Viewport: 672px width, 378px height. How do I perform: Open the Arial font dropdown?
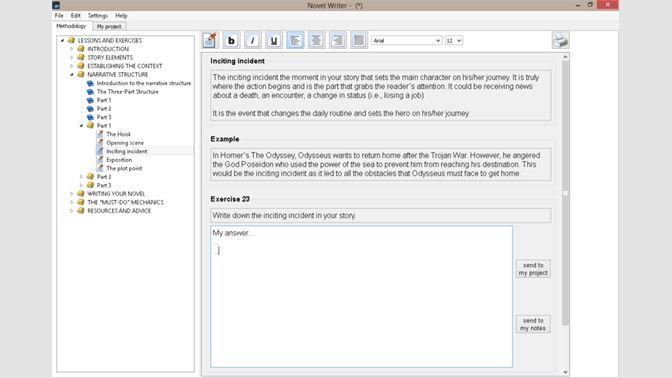tap(406, 40)
